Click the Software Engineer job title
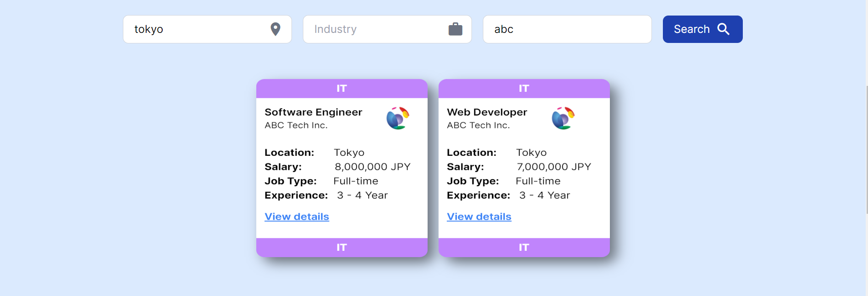This screenshot has height=296, width=868. click(x=313, y=112)
